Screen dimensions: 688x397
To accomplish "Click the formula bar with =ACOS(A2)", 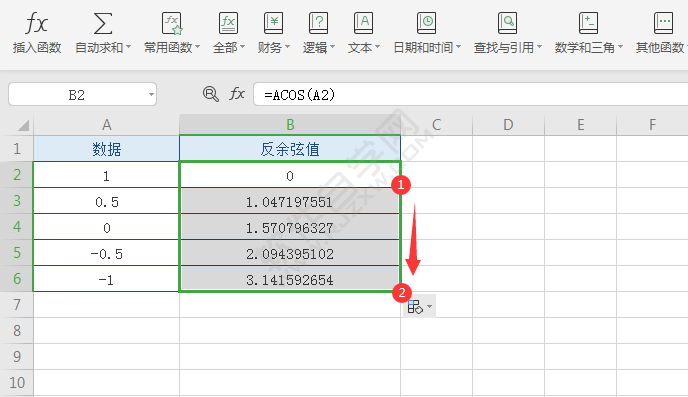I will pyautogui.click(x=470, y=94).
